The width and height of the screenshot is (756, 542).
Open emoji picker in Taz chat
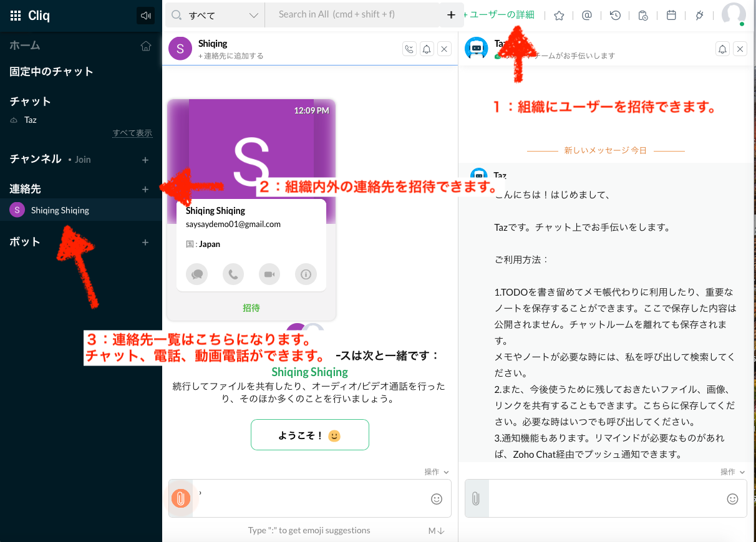733,499
